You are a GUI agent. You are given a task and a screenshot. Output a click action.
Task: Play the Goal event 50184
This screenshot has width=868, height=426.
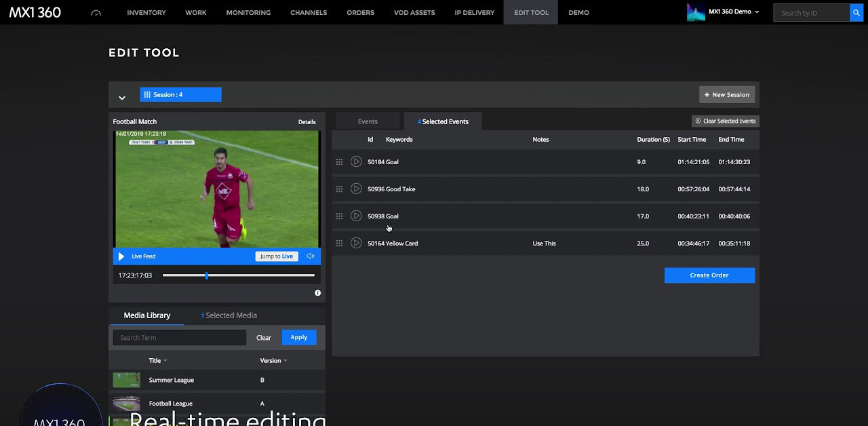click(x=356, y=162)
